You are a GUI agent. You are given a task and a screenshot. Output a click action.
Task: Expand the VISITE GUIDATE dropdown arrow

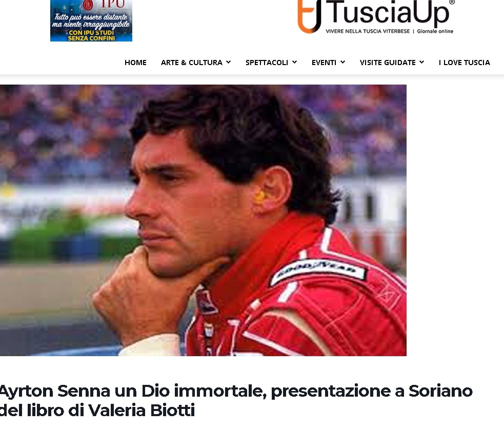coord(422,62)
